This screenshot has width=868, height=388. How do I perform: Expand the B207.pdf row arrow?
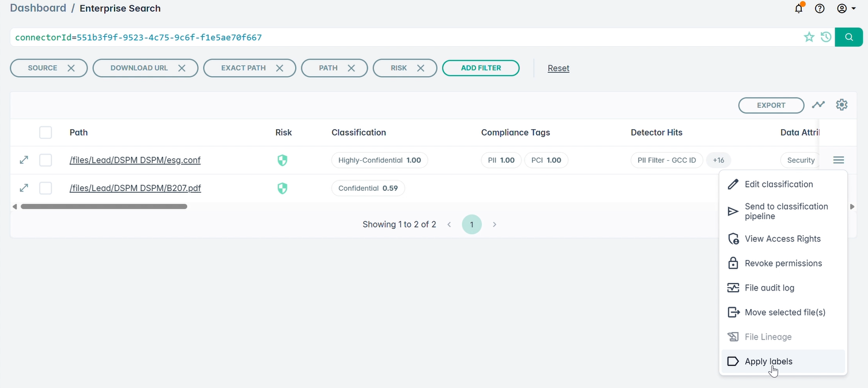[x=24, y=188]
